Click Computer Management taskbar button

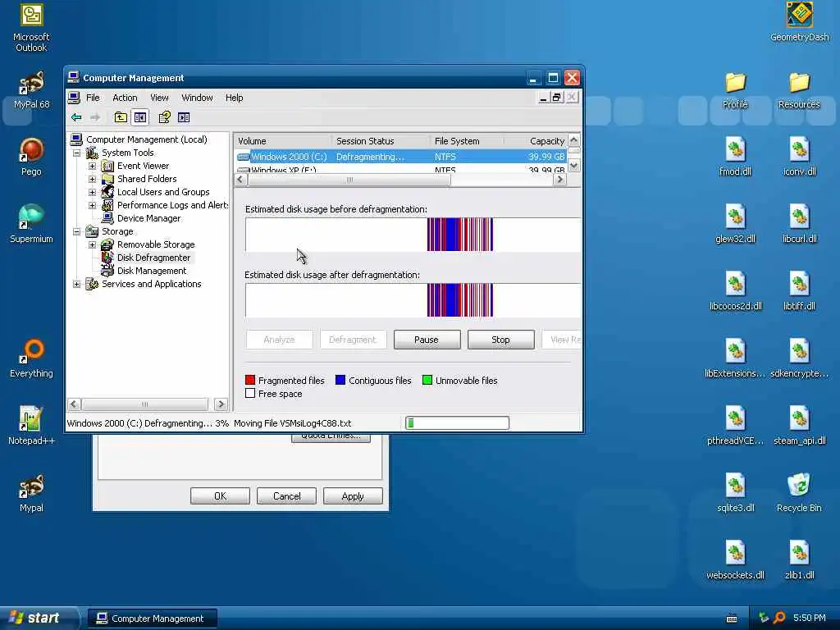[x=153, y=619]
